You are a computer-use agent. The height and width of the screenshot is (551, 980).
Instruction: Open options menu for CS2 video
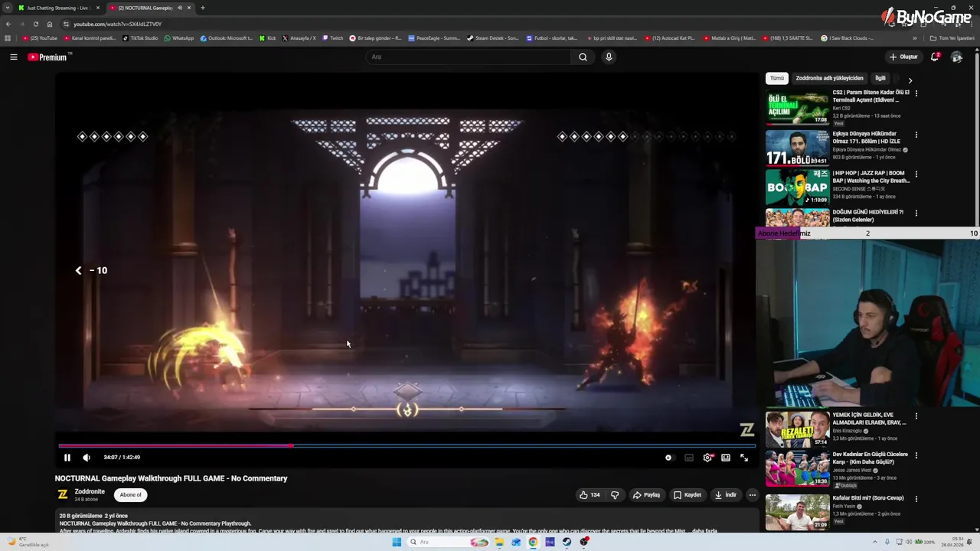[916, 93]
